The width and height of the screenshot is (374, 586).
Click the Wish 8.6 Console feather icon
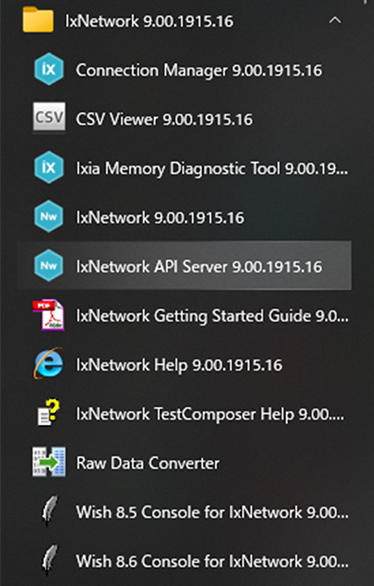coord(50,560)
